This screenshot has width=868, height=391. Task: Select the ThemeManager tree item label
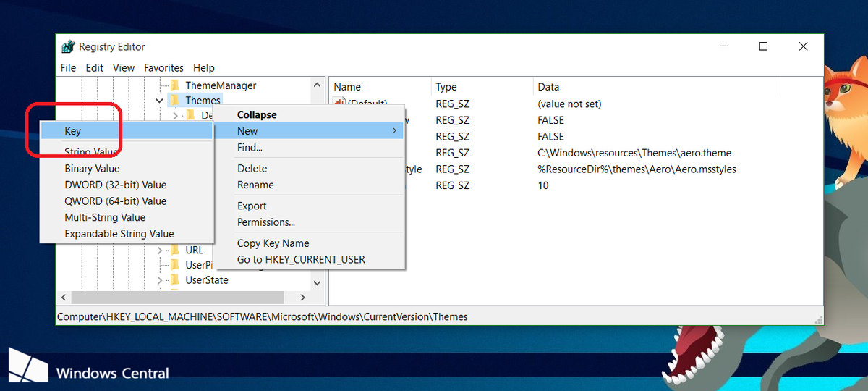coord(221,85)
